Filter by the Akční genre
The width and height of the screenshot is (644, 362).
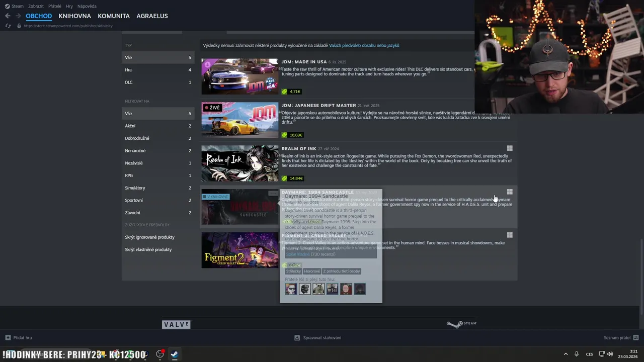pyautogui.click(x=157, y=126)
